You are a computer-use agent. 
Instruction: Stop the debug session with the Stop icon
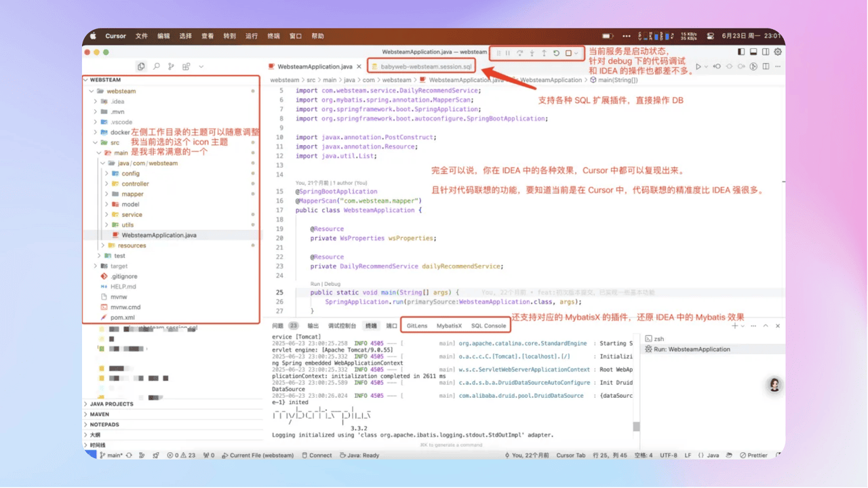(x=568, y=53)
